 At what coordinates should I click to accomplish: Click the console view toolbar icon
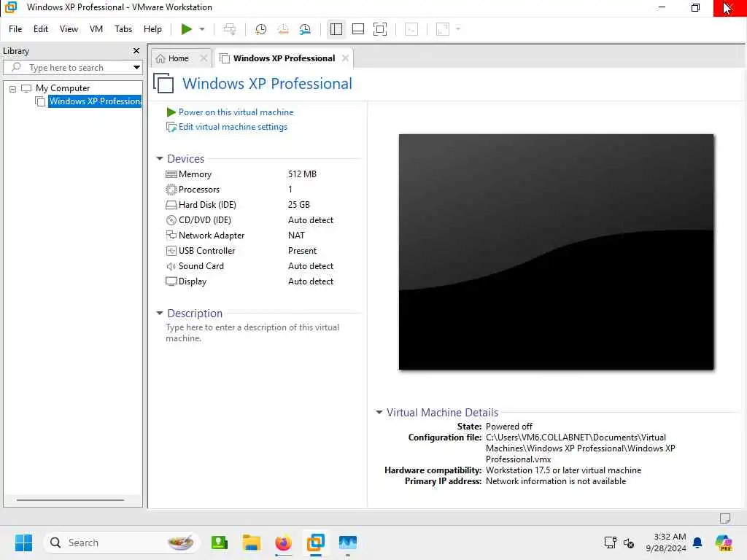click(x=411, y=29)
